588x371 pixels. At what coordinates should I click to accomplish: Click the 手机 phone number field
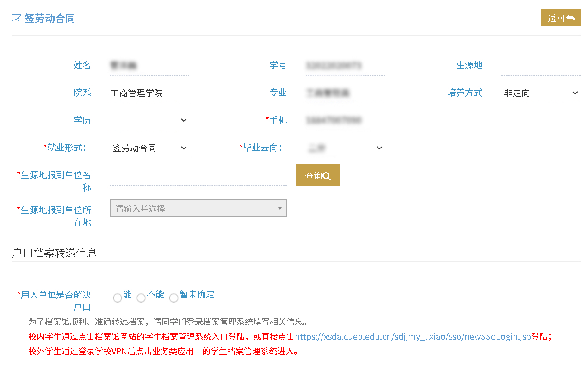[x=345, y=120]
